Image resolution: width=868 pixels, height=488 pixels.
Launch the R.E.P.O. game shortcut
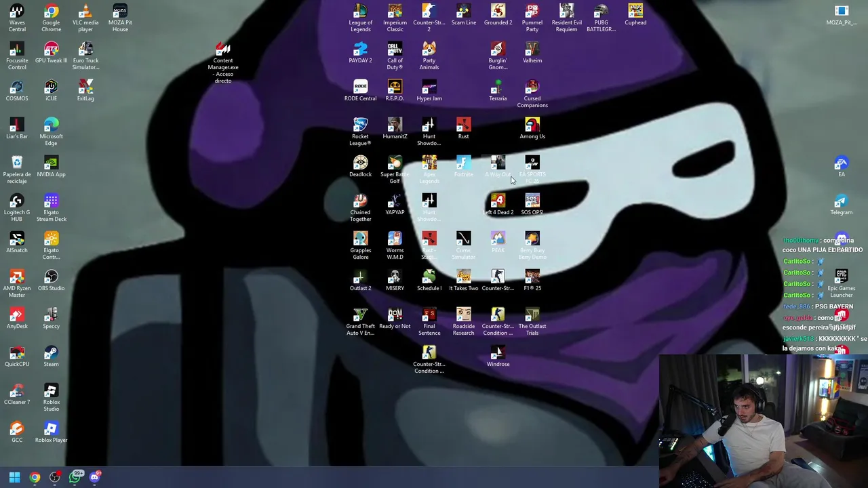tap(395, 91)
